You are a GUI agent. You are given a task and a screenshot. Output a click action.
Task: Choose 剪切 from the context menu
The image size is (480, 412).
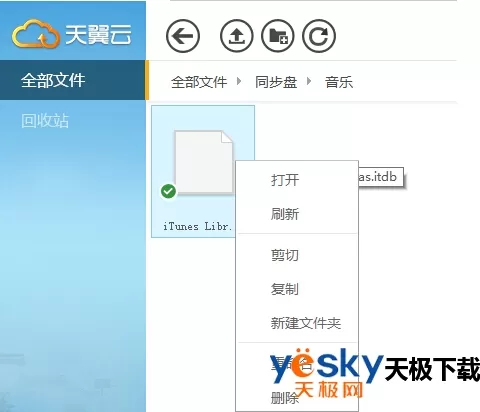click(285, 255)
